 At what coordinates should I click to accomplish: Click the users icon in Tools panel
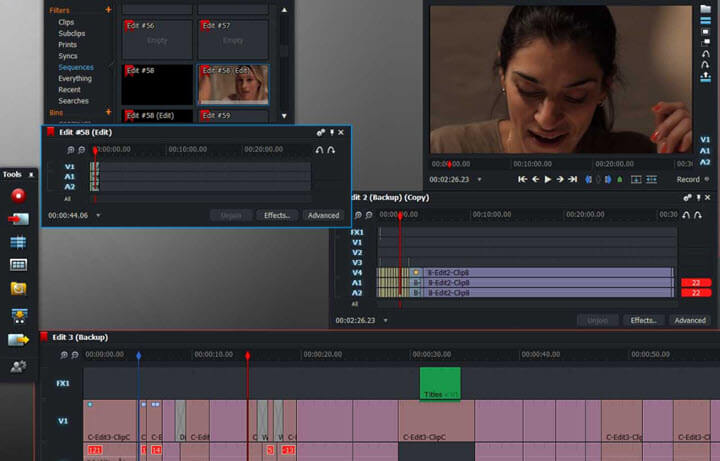click(17, 366)
